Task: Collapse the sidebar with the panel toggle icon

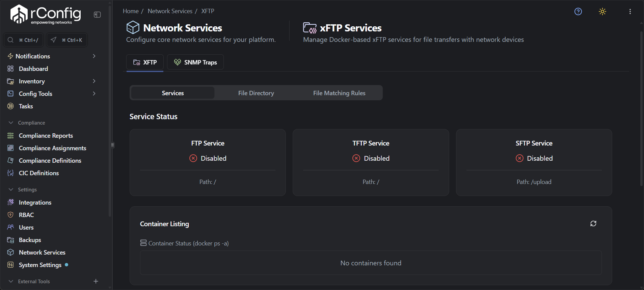Action: click(x=97, y=15)
